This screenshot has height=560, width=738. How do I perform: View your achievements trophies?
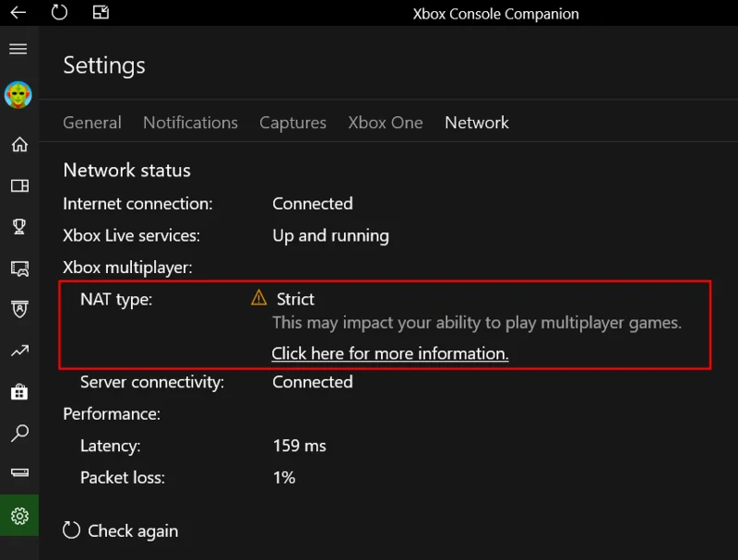(18, 227)
